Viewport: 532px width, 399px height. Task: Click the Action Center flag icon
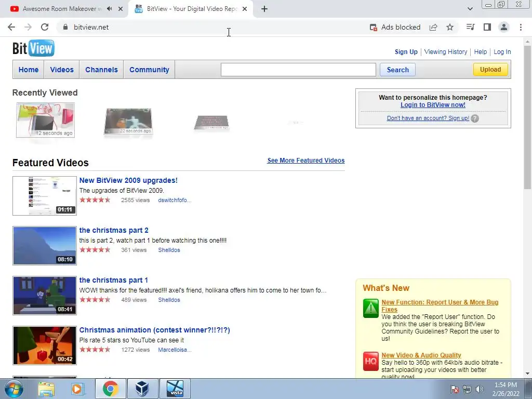[455, 389]
